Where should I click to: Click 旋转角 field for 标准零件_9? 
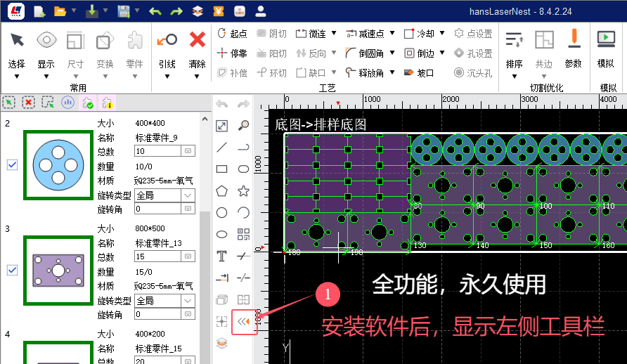click(x=157, y=209)
